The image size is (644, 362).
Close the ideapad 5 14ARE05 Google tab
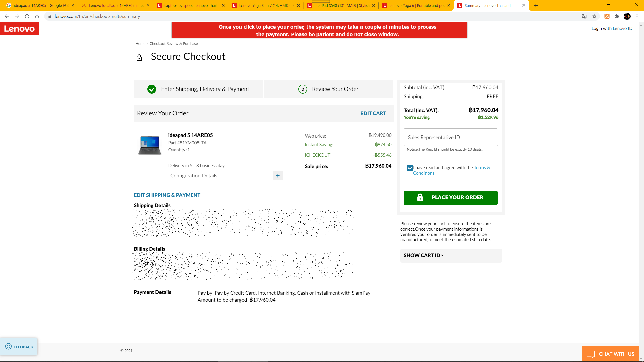tap(73, 5)
